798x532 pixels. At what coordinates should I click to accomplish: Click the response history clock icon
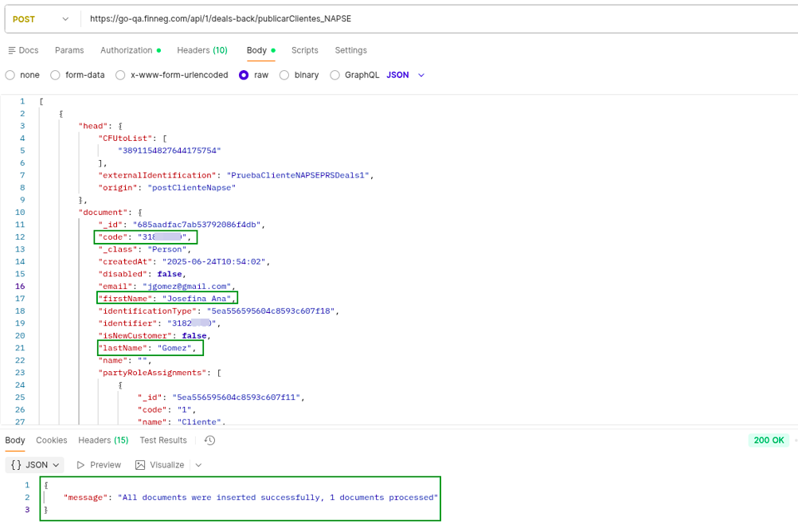pyautogui.click(x=209, y=440)
